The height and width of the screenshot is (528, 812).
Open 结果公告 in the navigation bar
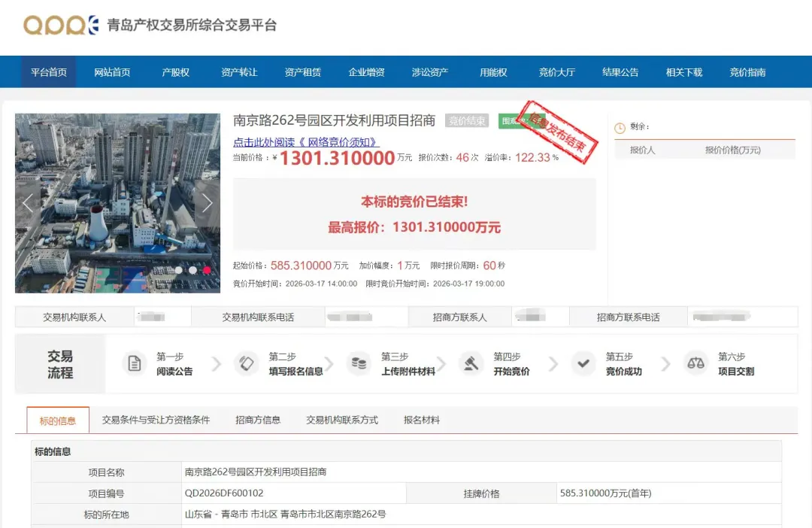[620, 72]
